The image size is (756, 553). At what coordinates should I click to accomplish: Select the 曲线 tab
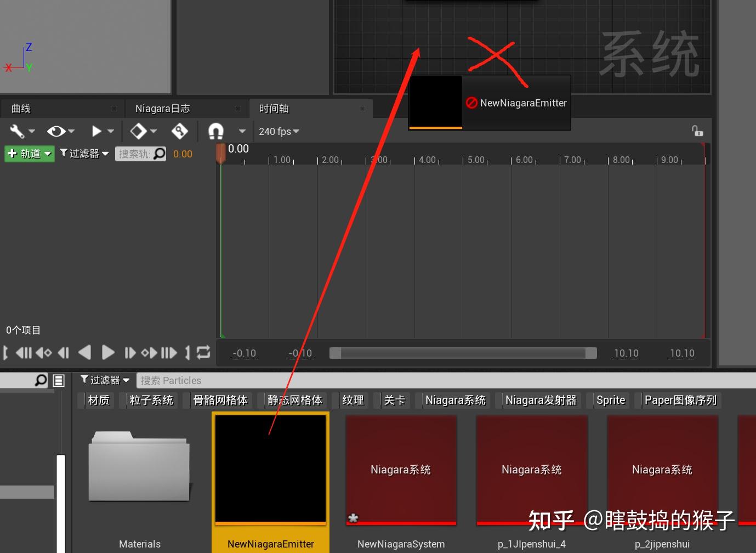pyautogui.click(x=21, y=108)
